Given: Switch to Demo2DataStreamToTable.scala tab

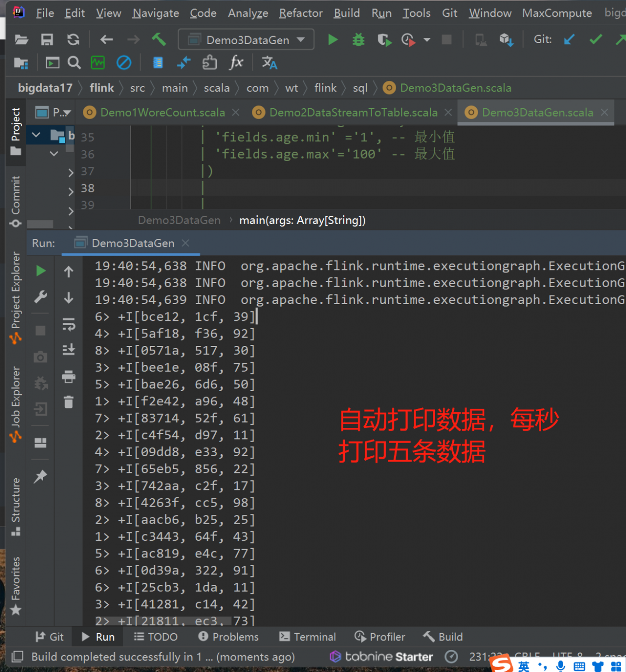Looking at the screenshot, I should pyautogui.click(x=353, y=112).
